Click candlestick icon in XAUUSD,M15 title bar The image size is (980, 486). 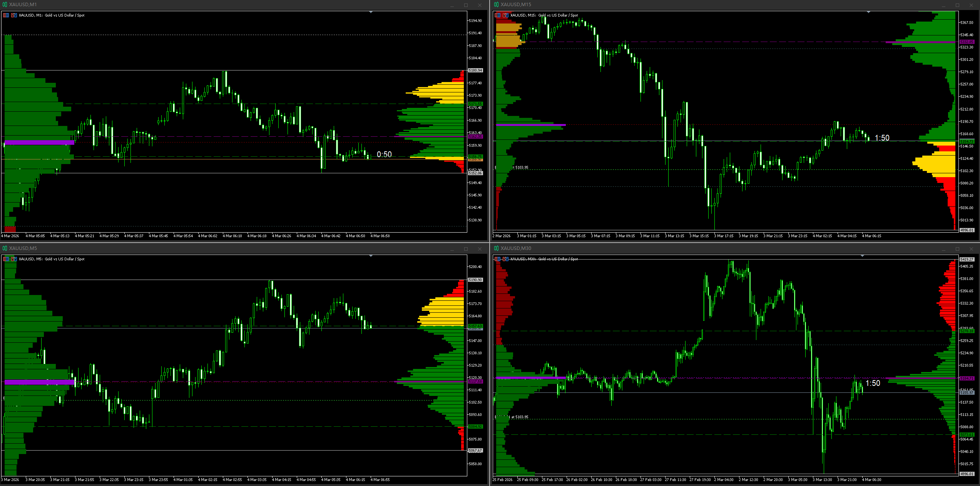click(x=496, y=5)
